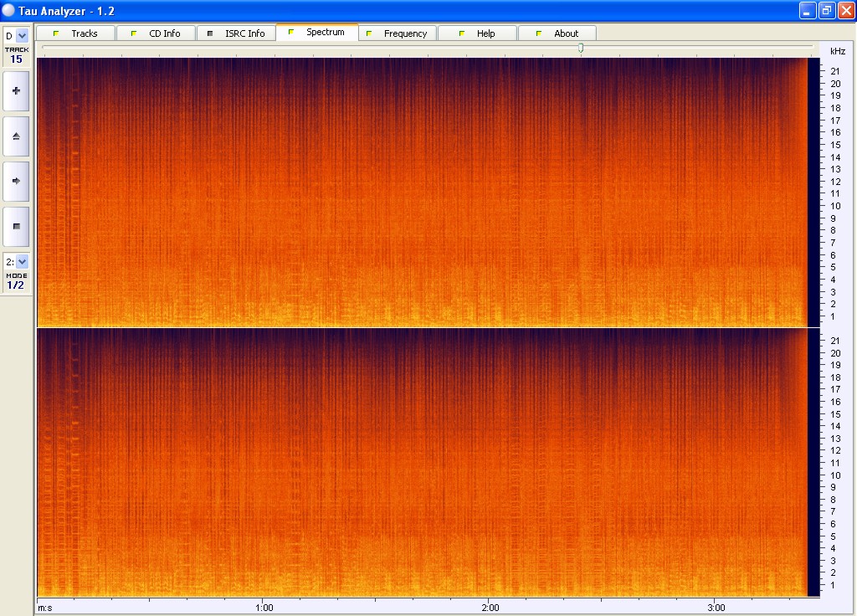The image size is (857, 616).
Task: Click the Tau Analyzer title bar icon
Action: pos(8,10)
